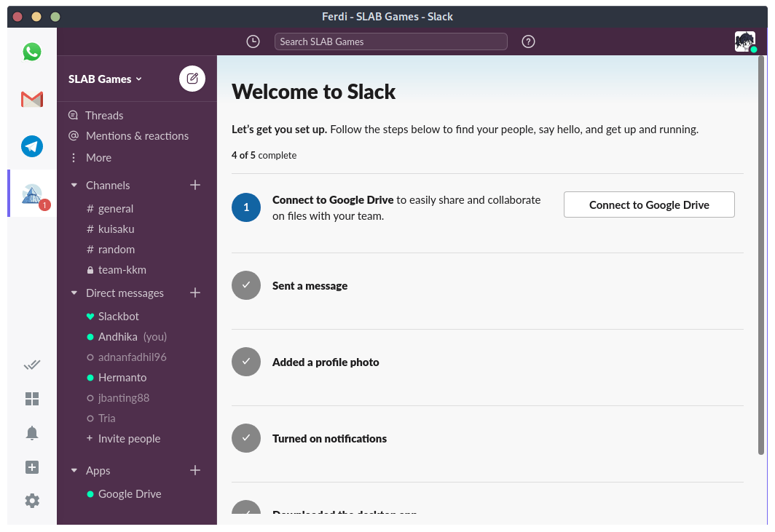The height and width of the screenshot is (532, 775).
Task: Toggle notifications with the bell icon
Action: pos(32,433)
